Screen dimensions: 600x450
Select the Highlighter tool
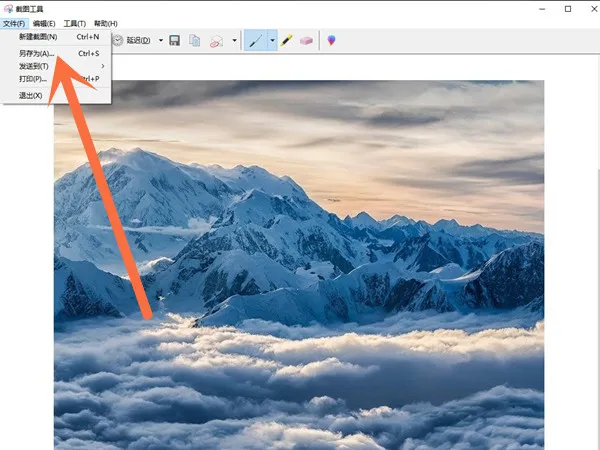(x=286, y=41)
